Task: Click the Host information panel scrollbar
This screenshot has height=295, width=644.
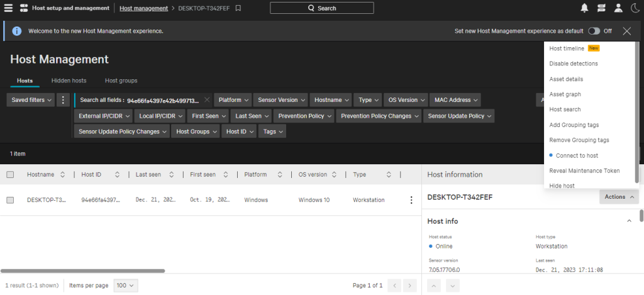Action: (641, 215)
